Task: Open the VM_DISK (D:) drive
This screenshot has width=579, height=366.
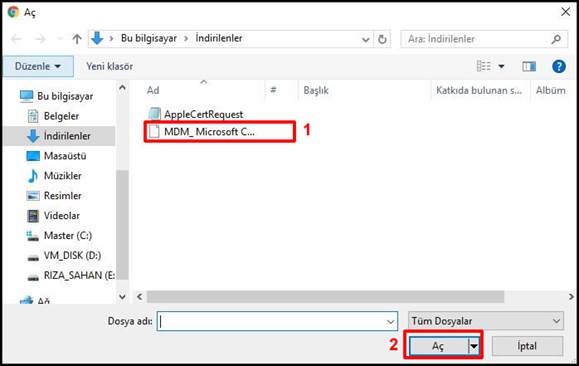Action: point(72,256)
